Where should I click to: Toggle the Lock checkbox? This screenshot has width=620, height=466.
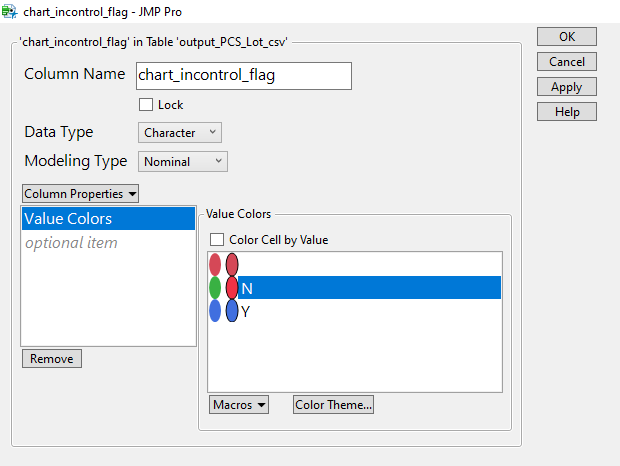pyautogui.click(x=146, y=105)
